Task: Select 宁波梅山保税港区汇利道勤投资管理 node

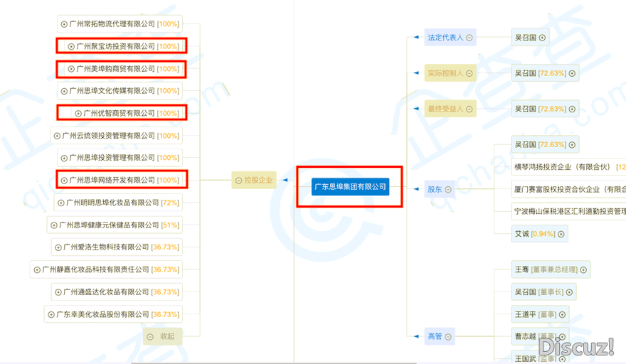Action: (x=569, y=212)
